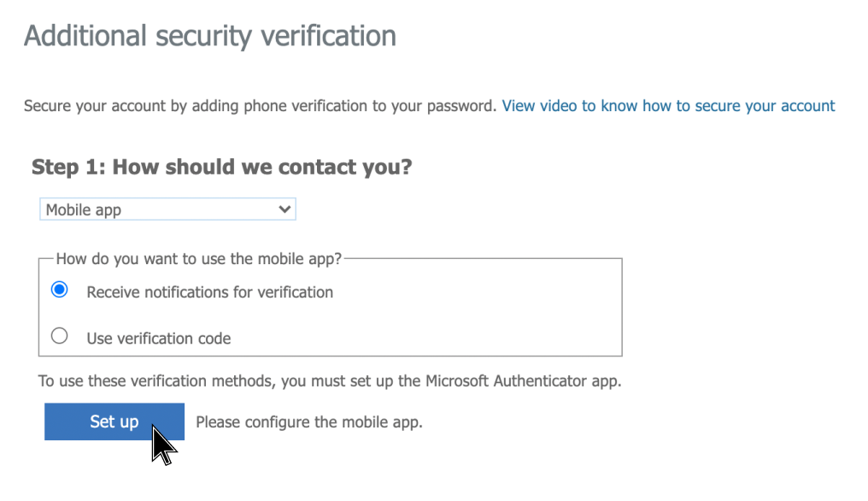Click the 'Please configure the mobile app.' message

(309, 422)
